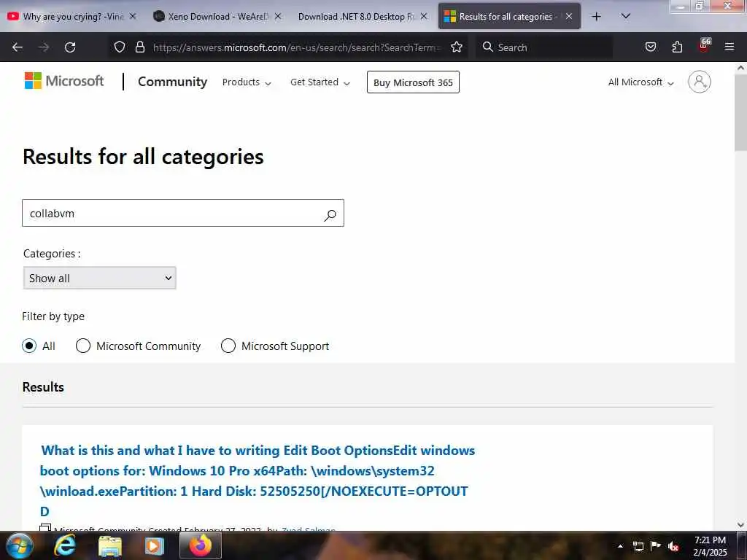Open Categories Show all dropdown
Viewport: 747px width, 560px height.
(x=99, y=278)
